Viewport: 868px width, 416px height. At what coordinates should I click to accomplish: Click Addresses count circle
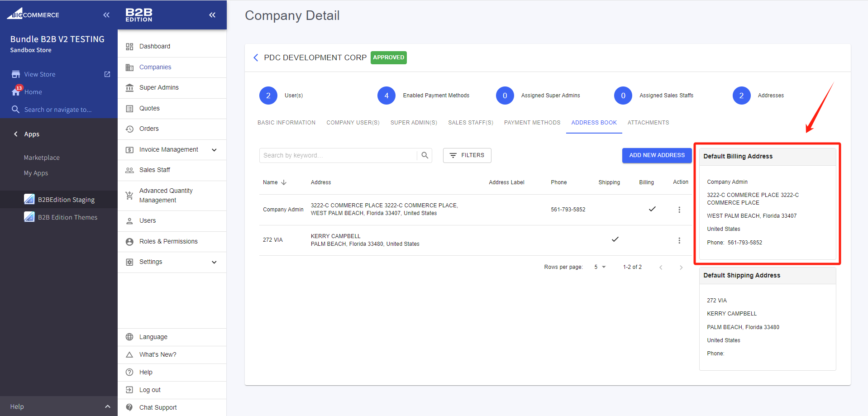coord(741,96)
